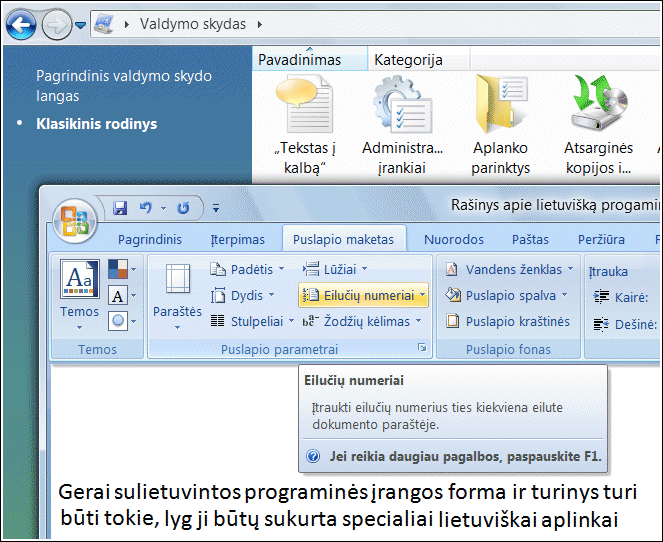
Task: Open 'Vandens ženklas' watermark menu
Action: click(510, 269)
